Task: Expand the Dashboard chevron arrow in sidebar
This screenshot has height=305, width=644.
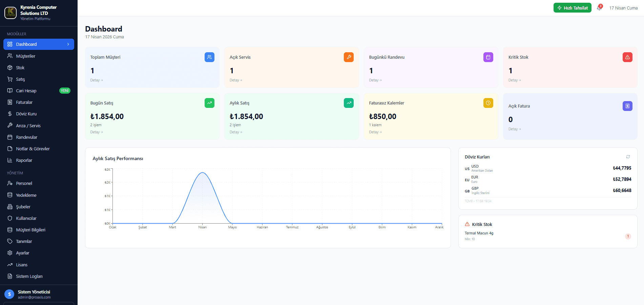Action: [68, 44]
